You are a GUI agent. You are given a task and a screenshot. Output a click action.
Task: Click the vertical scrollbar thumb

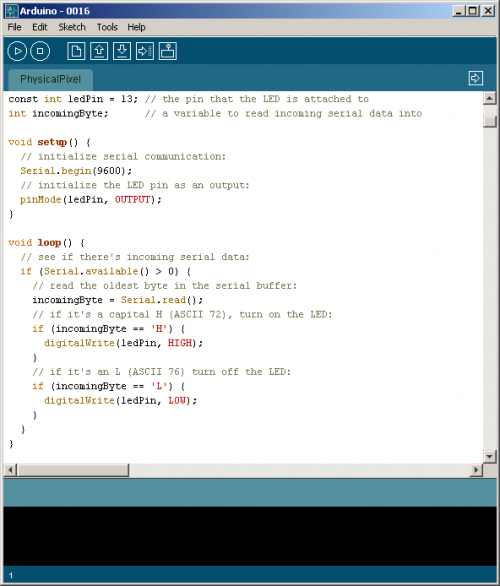coord(490,122)
